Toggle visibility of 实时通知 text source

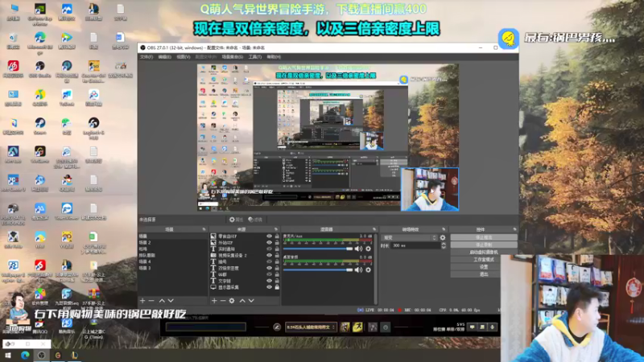click(269, 249)
